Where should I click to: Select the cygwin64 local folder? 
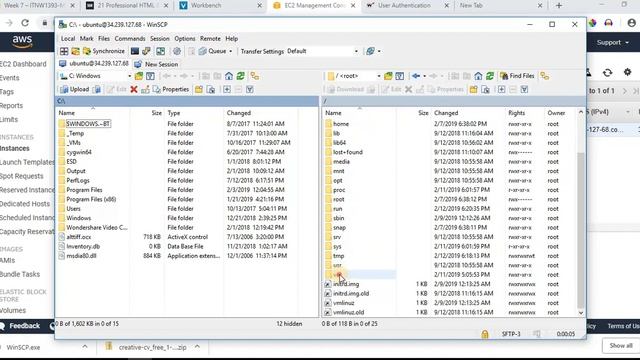[79, 152]
